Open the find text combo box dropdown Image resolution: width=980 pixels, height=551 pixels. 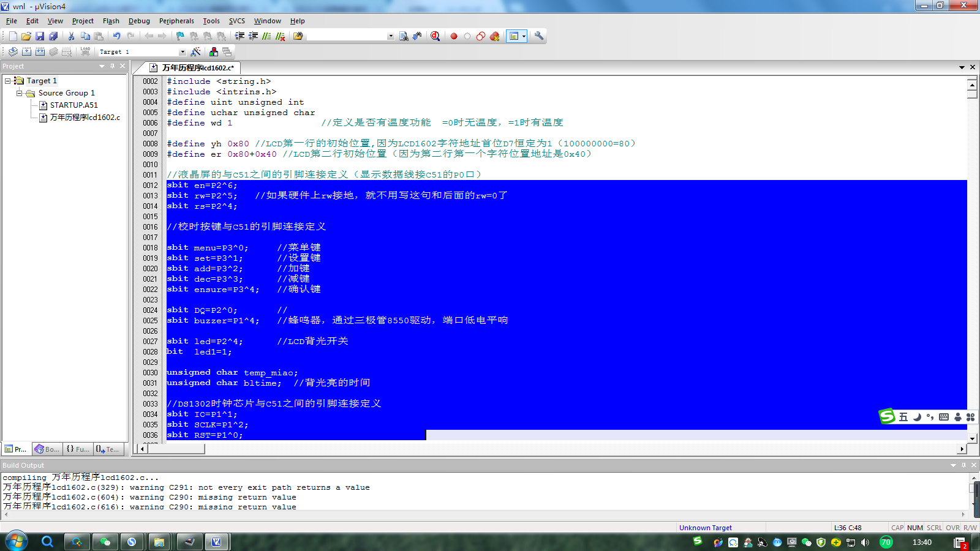tap(391, 36)
